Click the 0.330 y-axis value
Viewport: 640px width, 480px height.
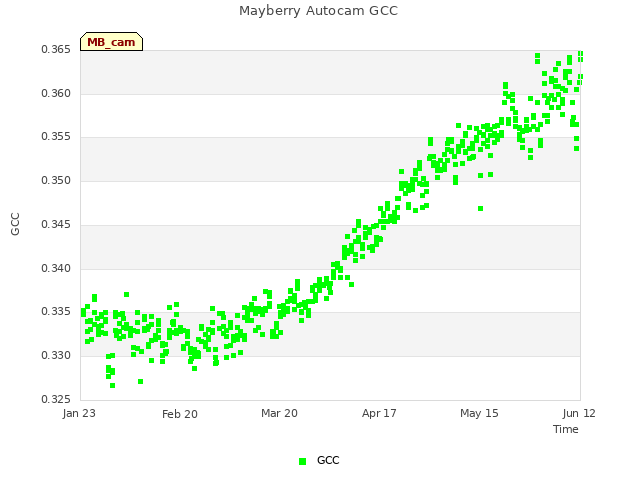56,356
